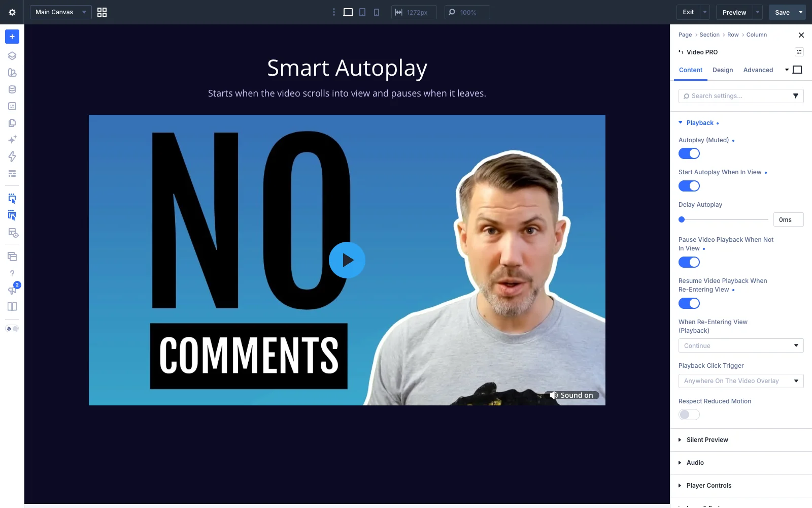The width and height of the screenshot is (812, 508).
Task: Open the AI sparkle icon in sidebar
Action: tap(12, 140)
